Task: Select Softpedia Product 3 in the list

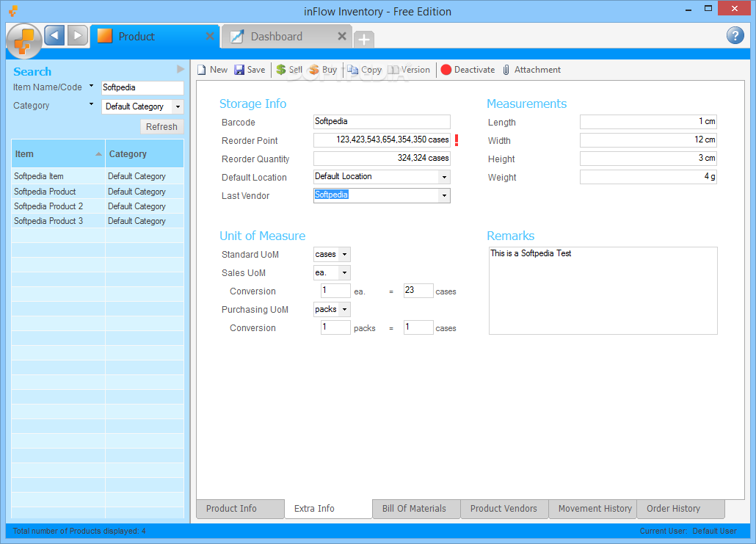Action: (98, 221)
